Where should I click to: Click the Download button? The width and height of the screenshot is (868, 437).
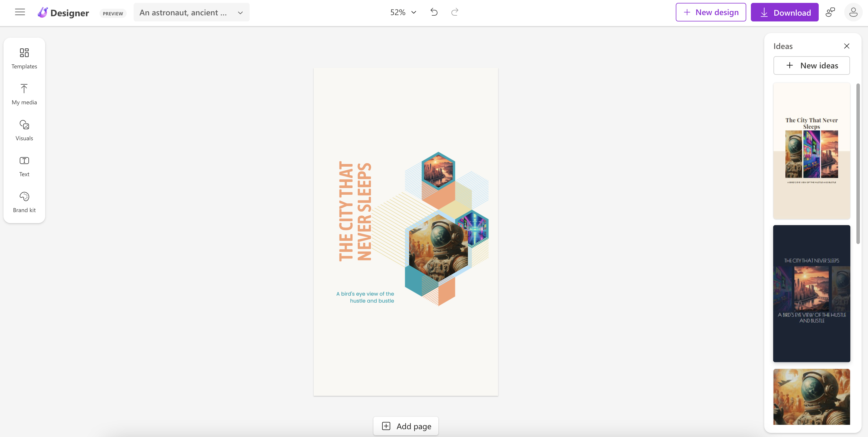click(785, 12)
